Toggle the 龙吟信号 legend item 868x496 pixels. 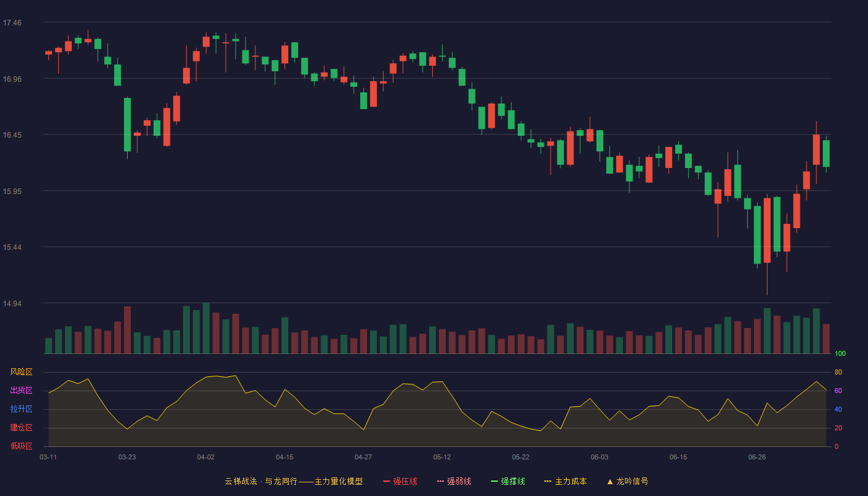click(627, 481)
